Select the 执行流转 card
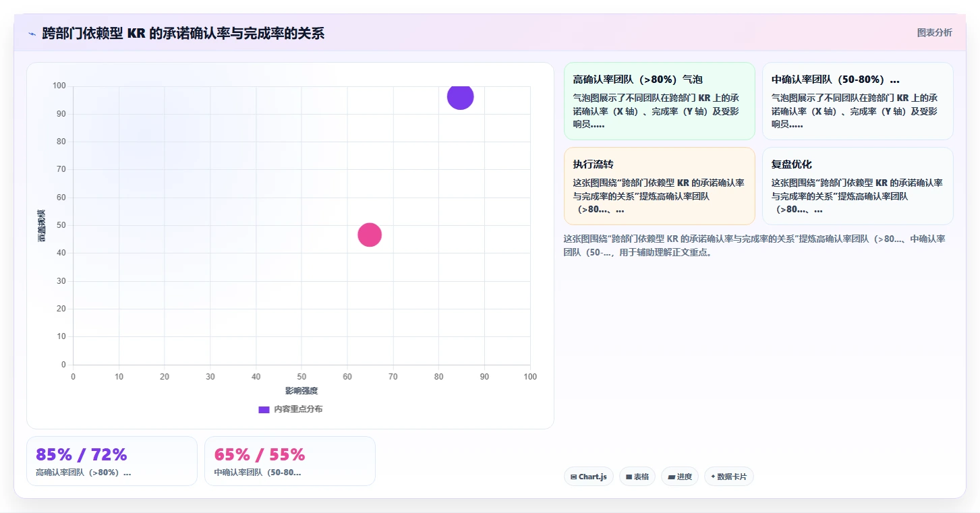Viewport: 980px width, 513px height. (659, 186)
